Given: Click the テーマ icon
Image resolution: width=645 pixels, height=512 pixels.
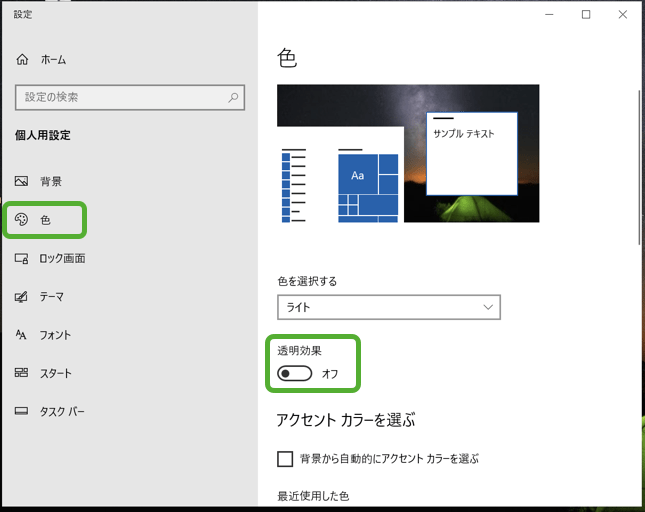Looking at the screenshot, I should [21, 297].
